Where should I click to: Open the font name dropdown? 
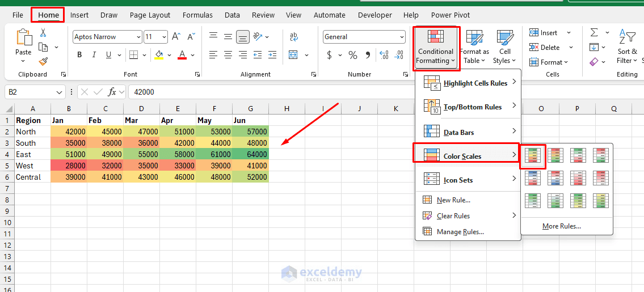point(138,36)
